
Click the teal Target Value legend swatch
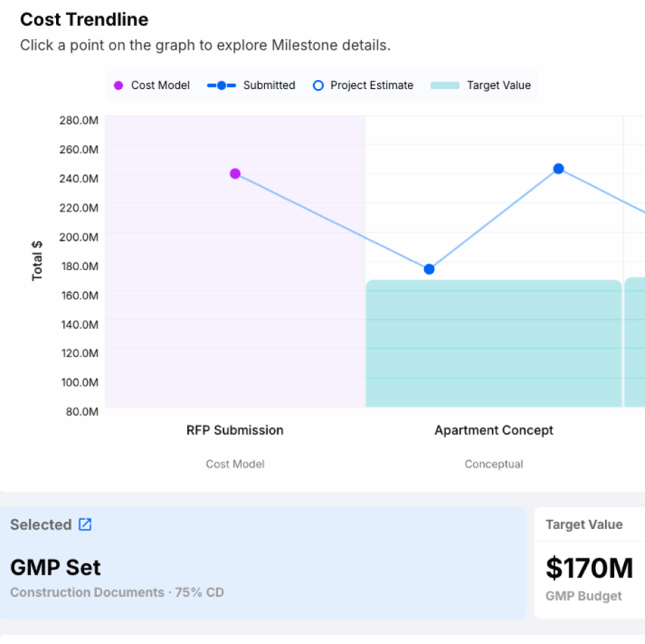[444, 85]
